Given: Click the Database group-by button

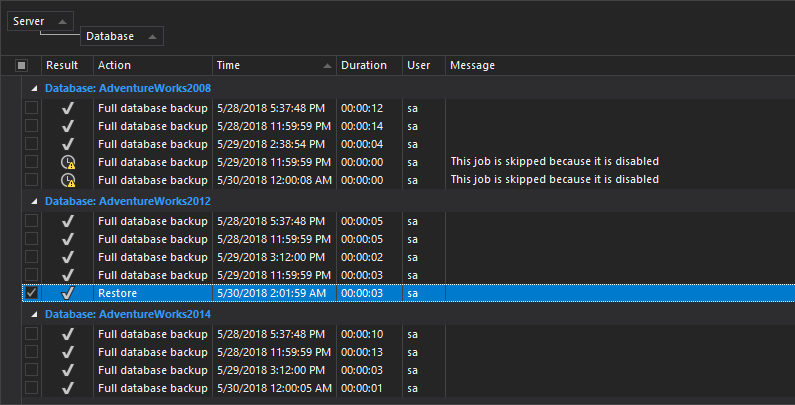Looking at the screenshot, I should click(x=111, y=37).
